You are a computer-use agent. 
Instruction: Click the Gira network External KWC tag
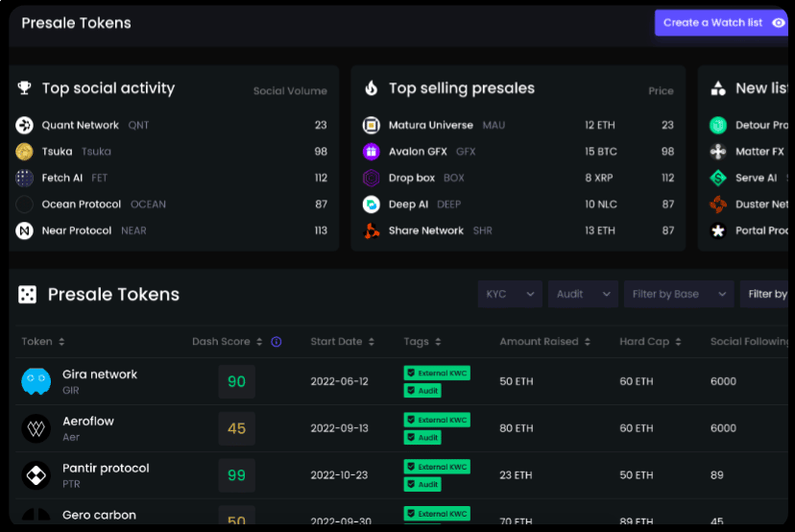(437, 374)
